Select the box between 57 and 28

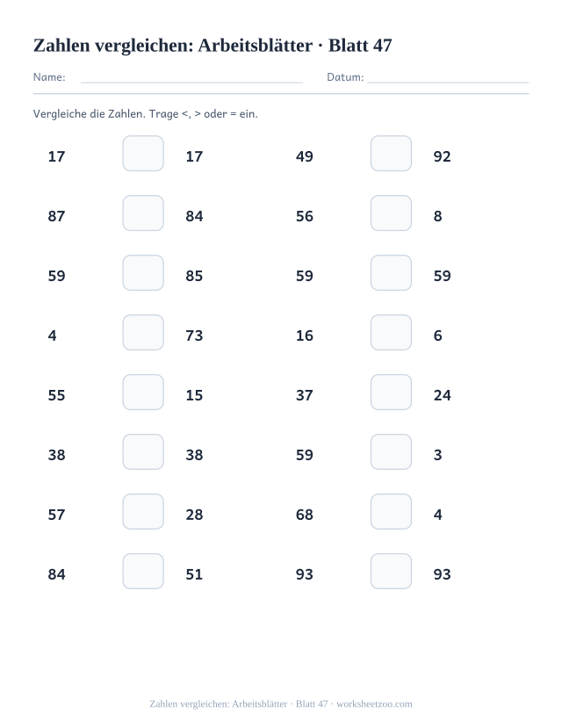[x=143, y=512]
